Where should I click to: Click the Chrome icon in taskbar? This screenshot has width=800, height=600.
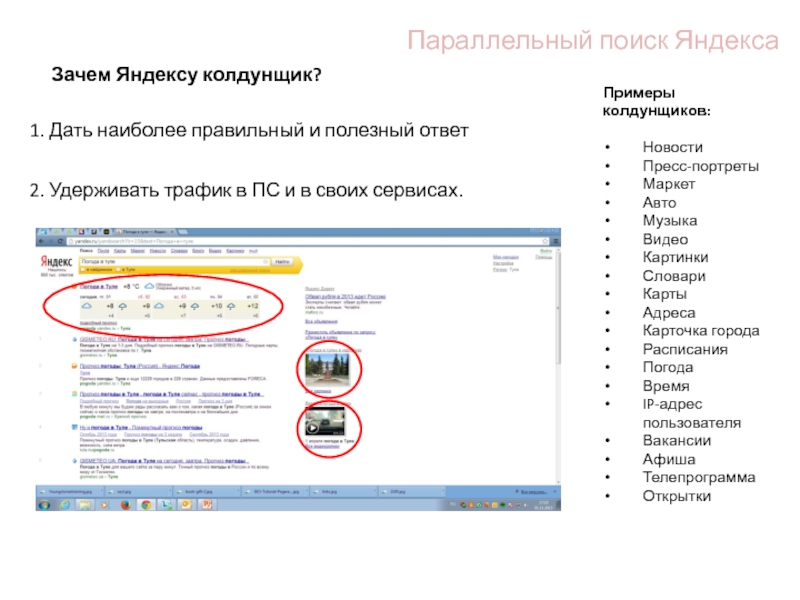[144, 506]
